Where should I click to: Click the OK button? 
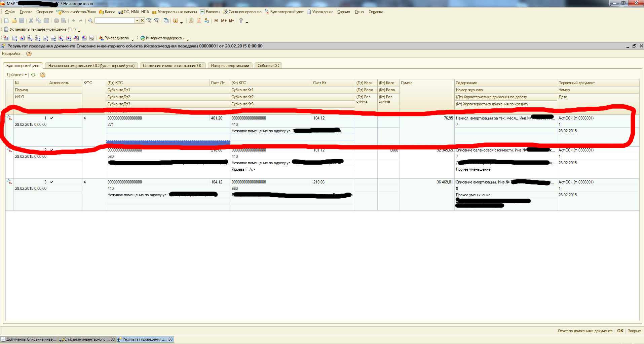coord(620,331)
